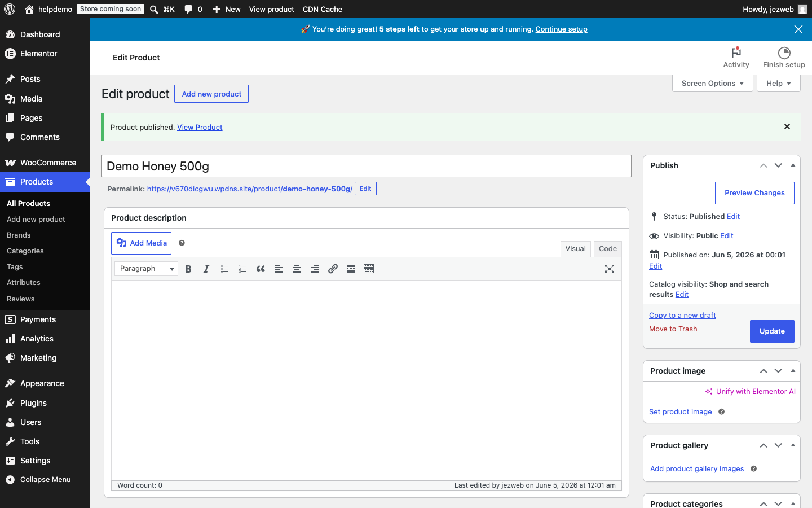Viewport: 812px width, 508px height.
Task: Align text right
Action: coord(315,269)
